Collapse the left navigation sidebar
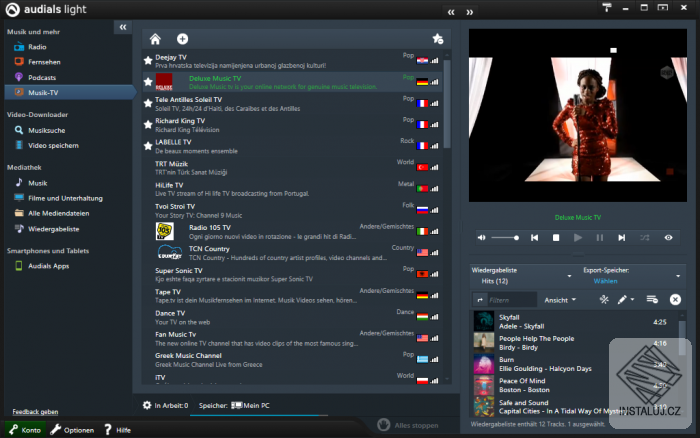The width and height of the screenshot is (700, 438). click(123, 27)
